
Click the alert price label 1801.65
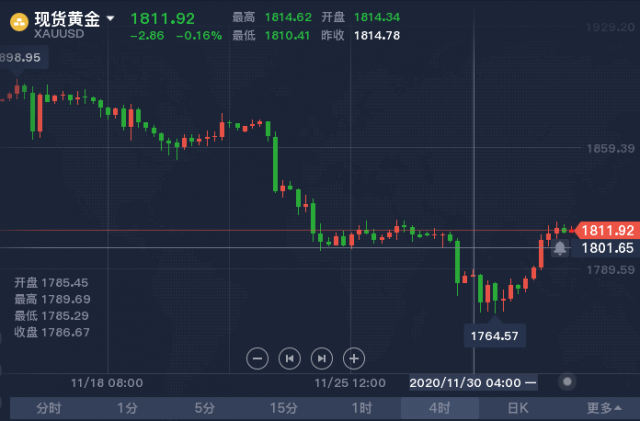[x=607, y=248]
